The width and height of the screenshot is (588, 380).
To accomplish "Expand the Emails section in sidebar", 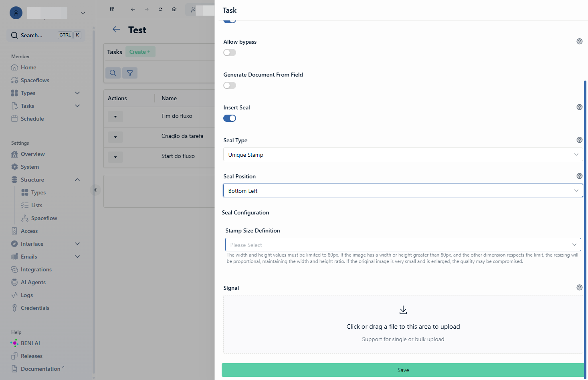I will tap(77, 257).
